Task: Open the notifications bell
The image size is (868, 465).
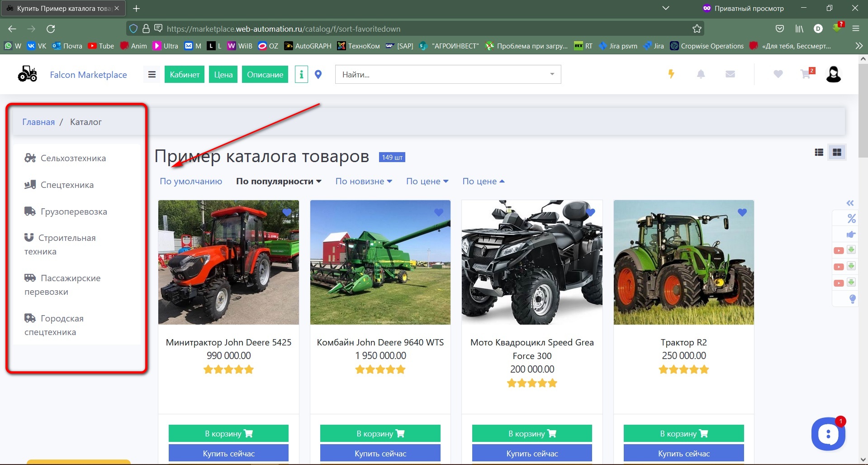Action: pos(701,74)
